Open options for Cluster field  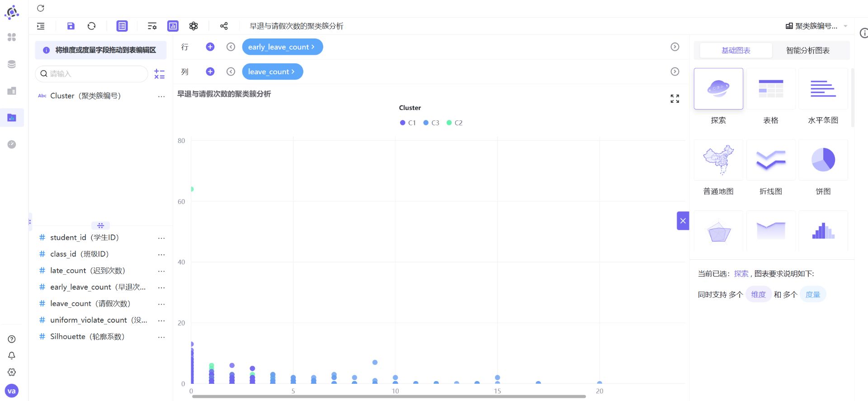(161, 96)
